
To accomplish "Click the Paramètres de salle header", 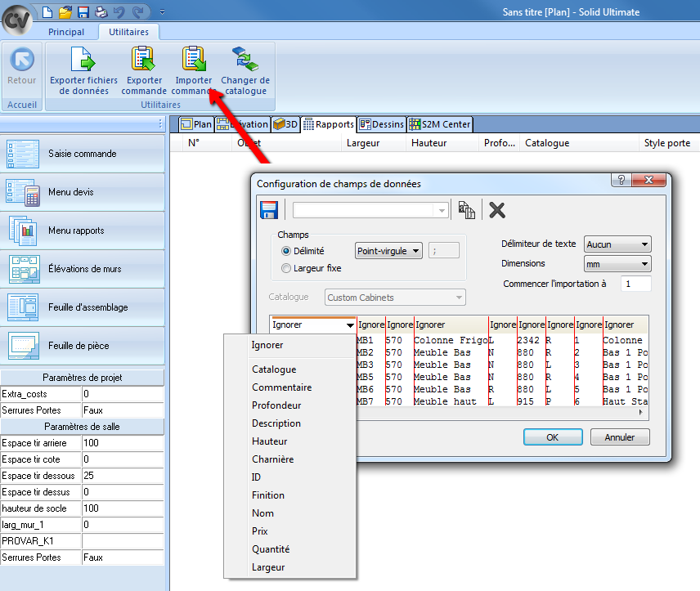I will click(83, 427).
